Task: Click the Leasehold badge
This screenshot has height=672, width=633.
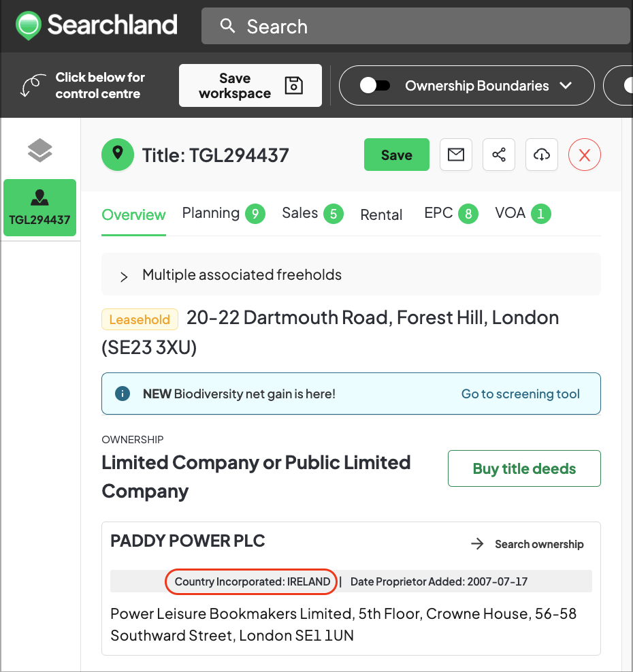Action: [140, 319]
